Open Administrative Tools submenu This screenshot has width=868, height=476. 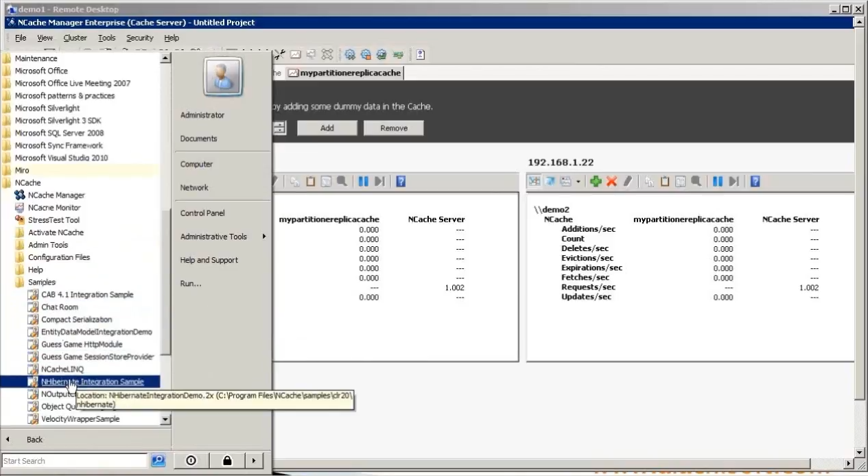tap(222, 237)
